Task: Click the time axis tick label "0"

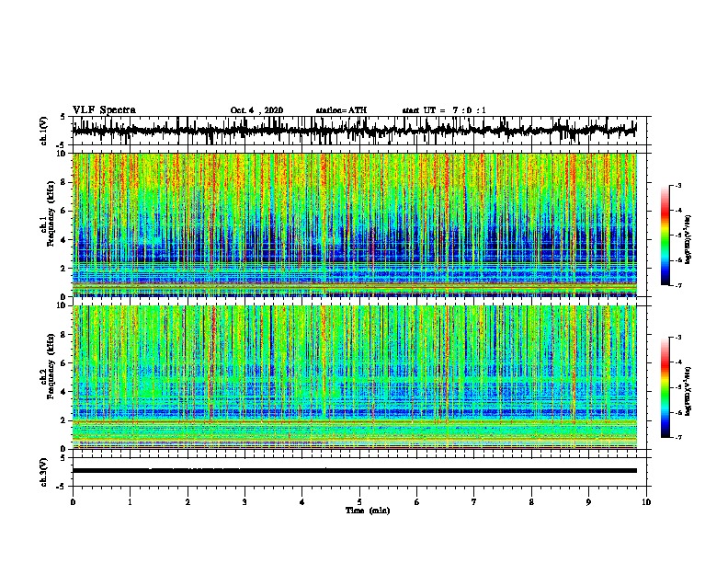Action: (x=73, y=502)
